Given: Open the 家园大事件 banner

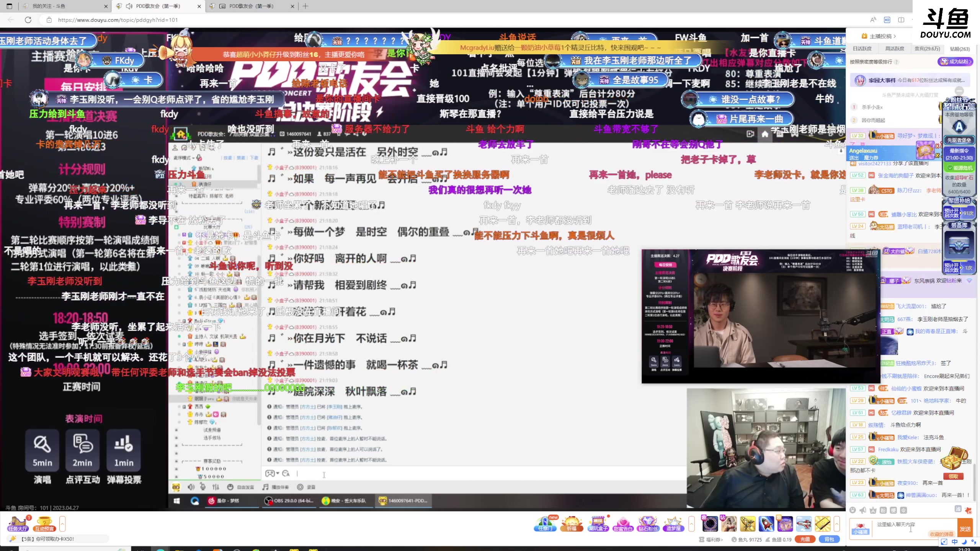Looking at the screenshot, I should point(909,80).
